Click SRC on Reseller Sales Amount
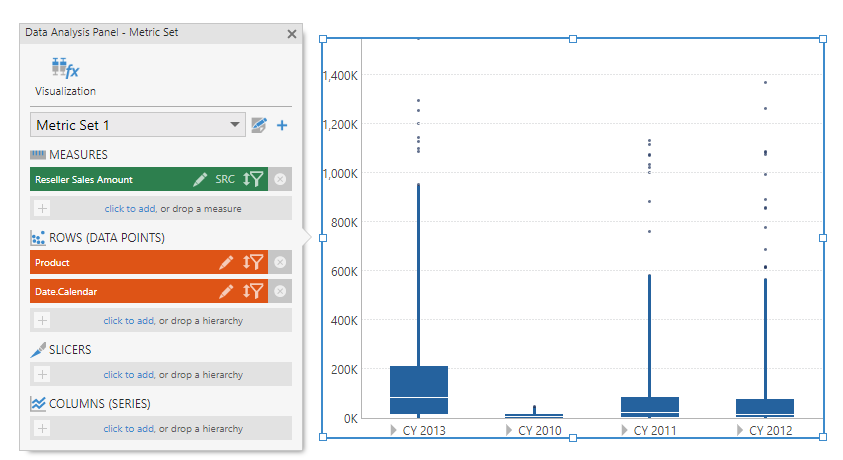The image size is (843, 460). coord(225,179)
